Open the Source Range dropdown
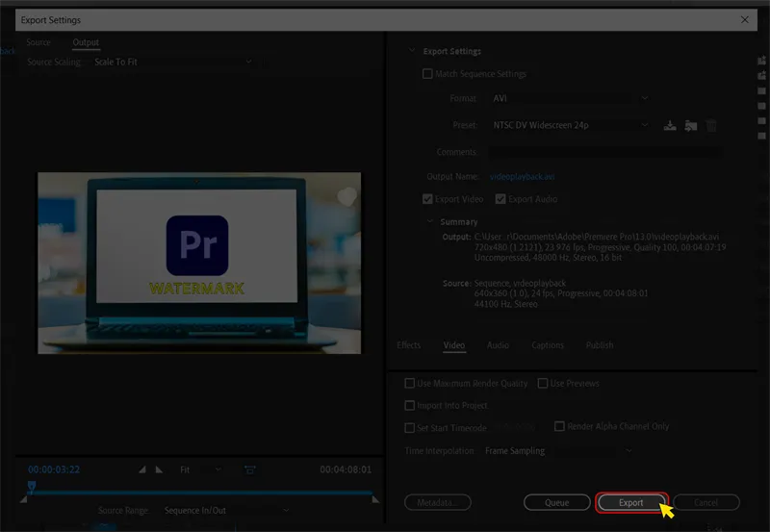This screenshot has height=532, width=770. pyautogui.click(x=224, y=511)
